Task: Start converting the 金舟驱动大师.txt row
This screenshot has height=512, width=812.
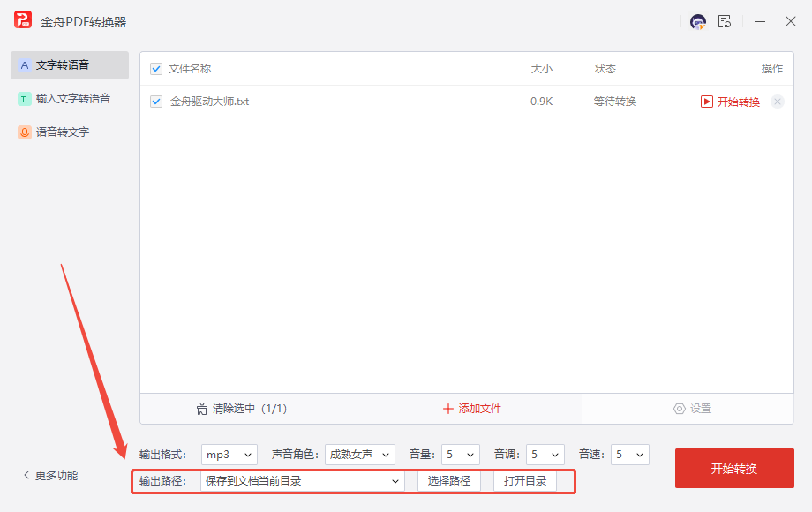Action: click(x=730, y=102)
